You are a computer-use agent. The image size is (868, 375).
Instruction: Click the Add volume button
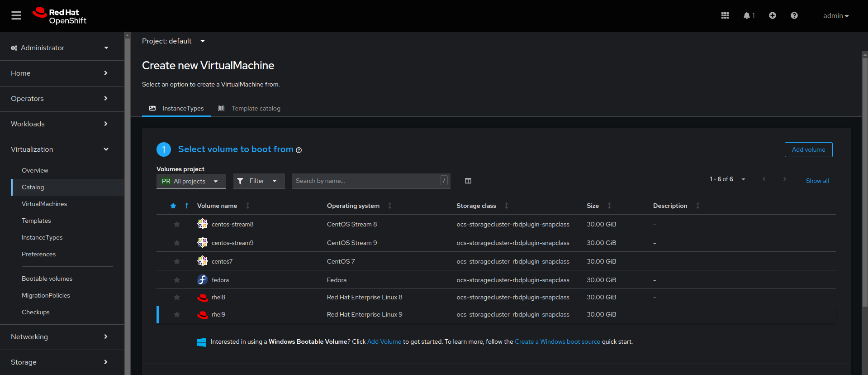pyautogui.click(x=808, y=149)
